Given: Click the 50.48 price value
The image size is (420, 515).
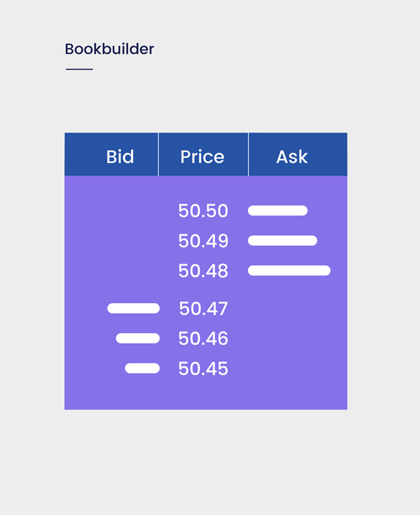Looking at the screenshot, I should tap(203, 271).
